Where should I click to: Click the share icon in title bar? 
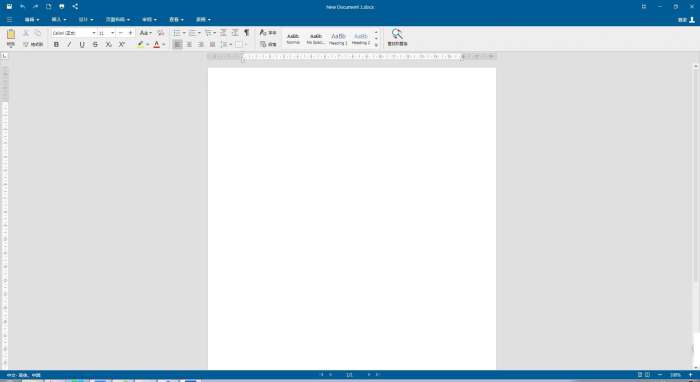click(x=75, y=7)
